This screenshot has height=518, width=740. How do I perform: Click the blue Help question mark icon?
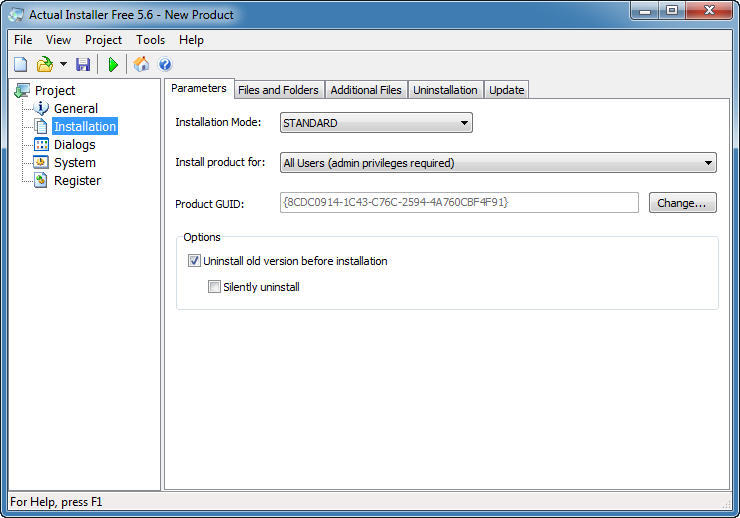(x=165, y=64)
